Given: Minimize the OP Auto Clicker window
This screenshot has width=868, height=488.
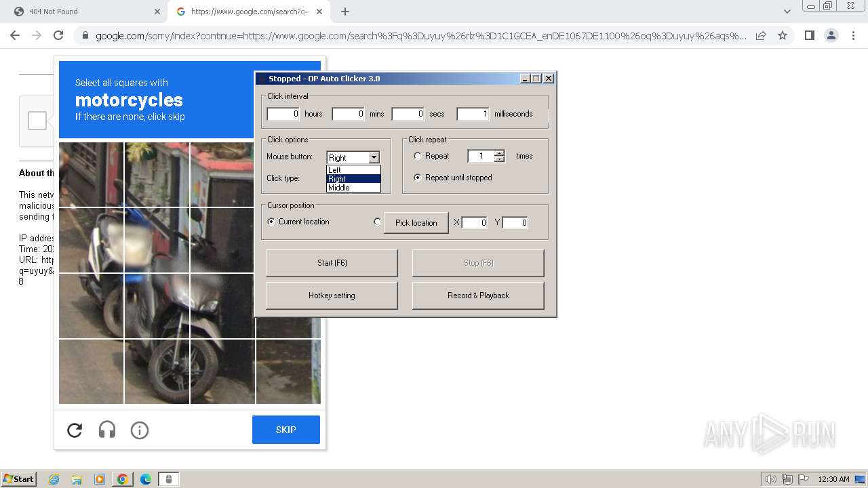Looking at the screenshot, I should click(525, 79).
